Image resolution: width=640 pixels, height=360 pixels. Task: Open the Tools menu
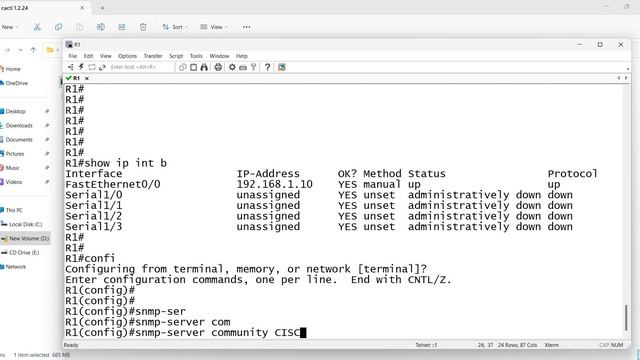pos(196,56)
